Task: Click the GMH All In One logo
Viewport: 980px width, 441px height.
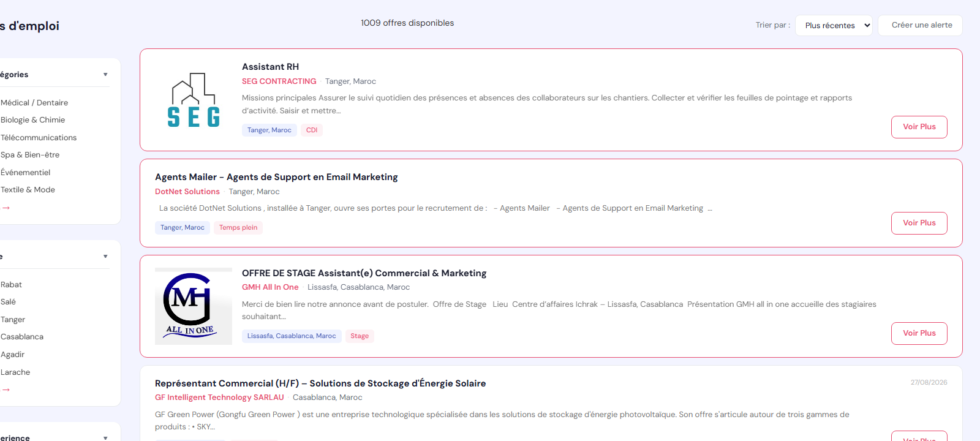Action: tap(194, 306)
